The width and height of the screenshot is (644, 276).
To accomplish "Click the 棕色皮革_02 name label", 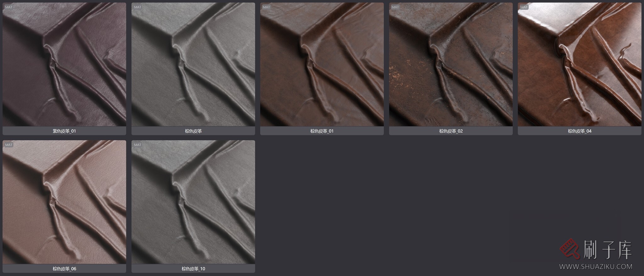I will click(x=451, y=131).
